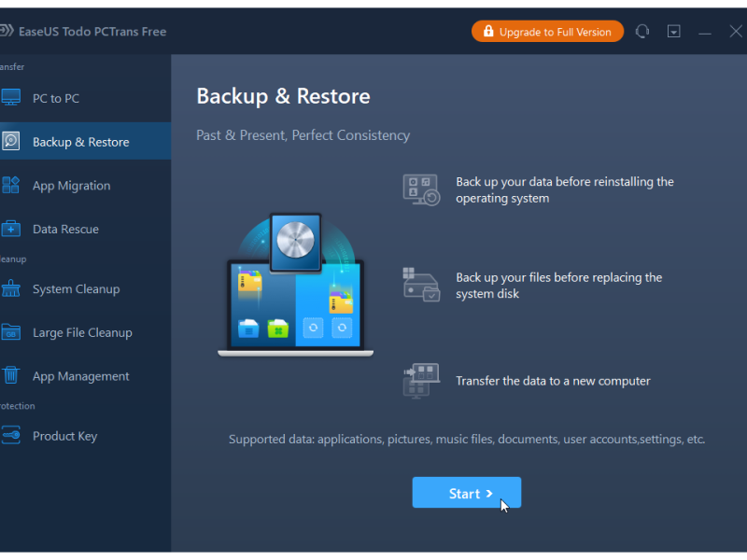Open the Large File Cleanup label
The image size is (747, 560).
[x=82, y=332]
